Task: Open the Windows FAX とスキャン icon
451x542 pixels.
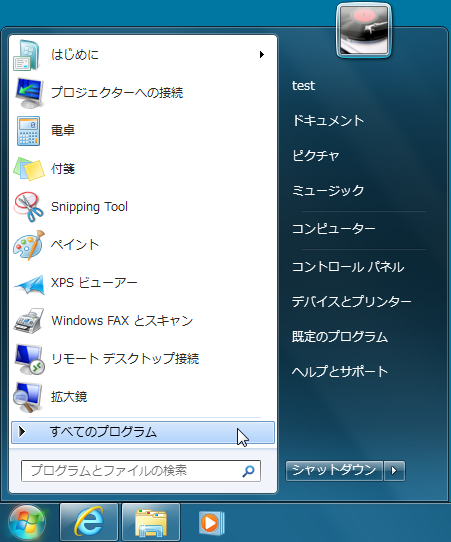Action: click(28, 321)
